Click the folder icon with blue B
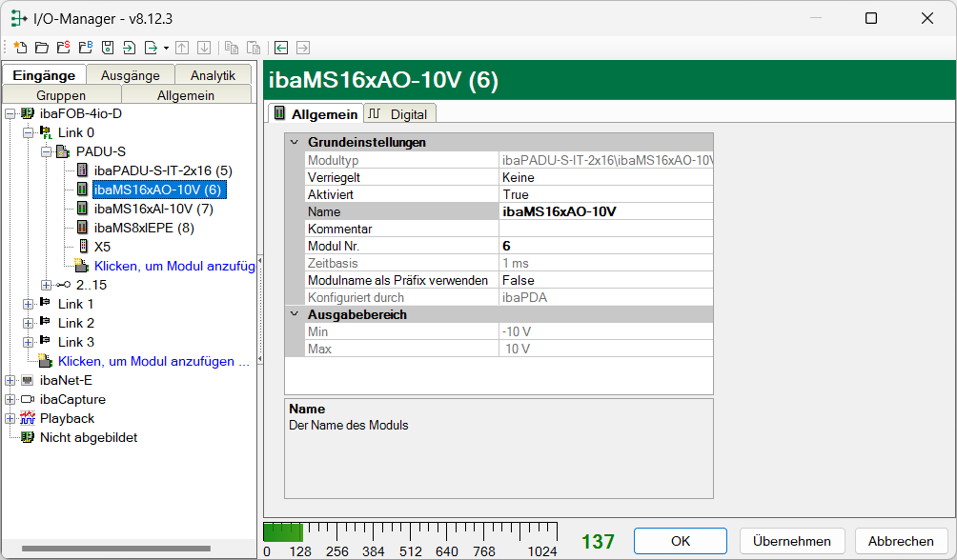The width and height of the screenshot is (957, 560). click(85, 48)
